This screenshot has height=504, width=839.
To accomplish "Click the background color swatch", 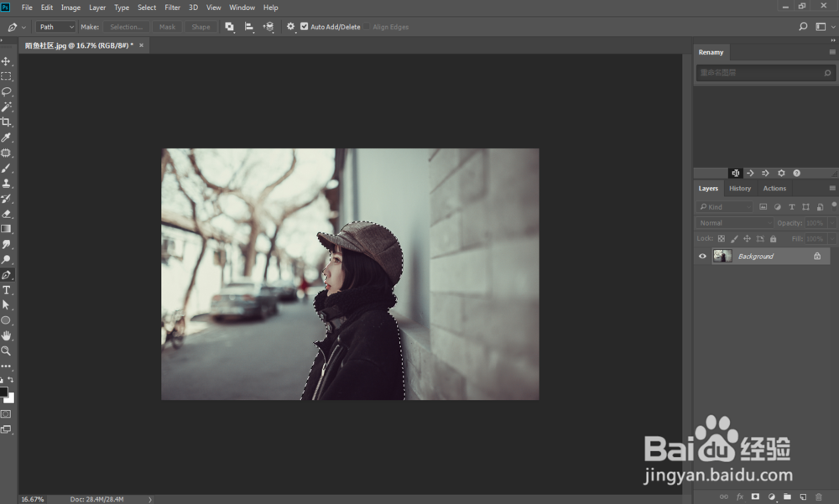I will [x=10, y=398].
